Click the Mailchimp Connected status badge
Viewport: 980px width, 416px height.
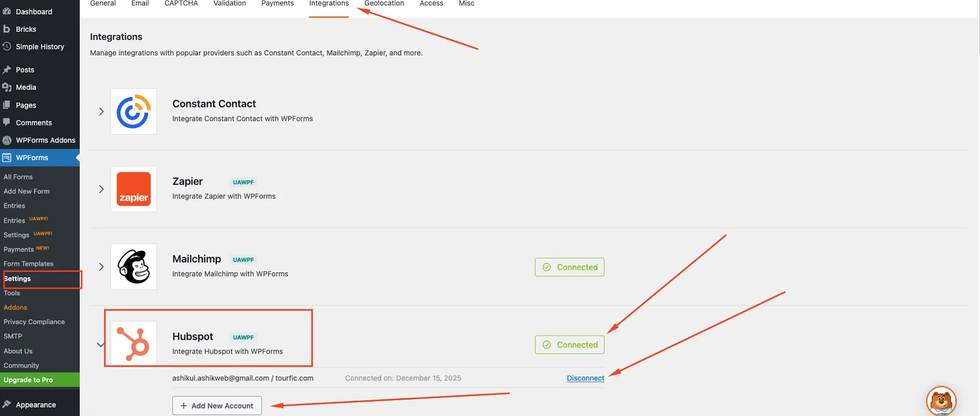click(x=570, y=267)
